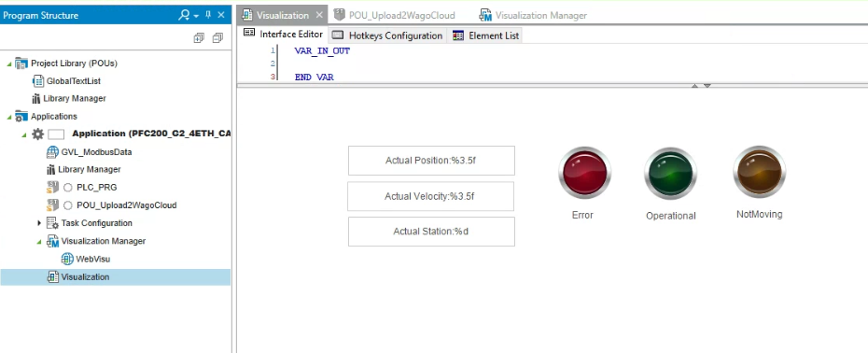Select the Actual Station:%d text field

(431, 232)
